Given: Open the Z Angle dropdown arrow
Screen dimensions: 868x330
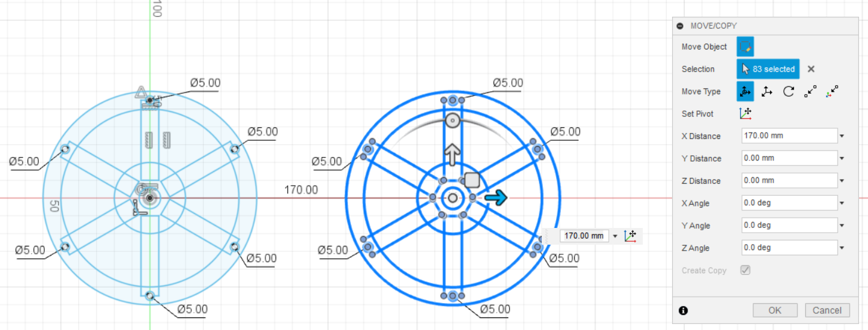Looking at the screenshot, I should point(842,248).
